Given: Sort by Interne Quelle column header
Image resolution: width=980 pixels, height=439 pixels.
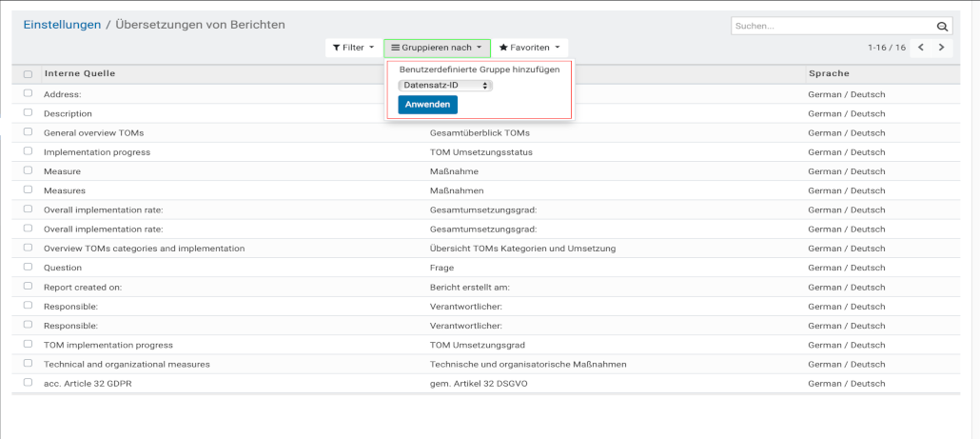Looking at the screenshot, I should click(x=80, y=74).
